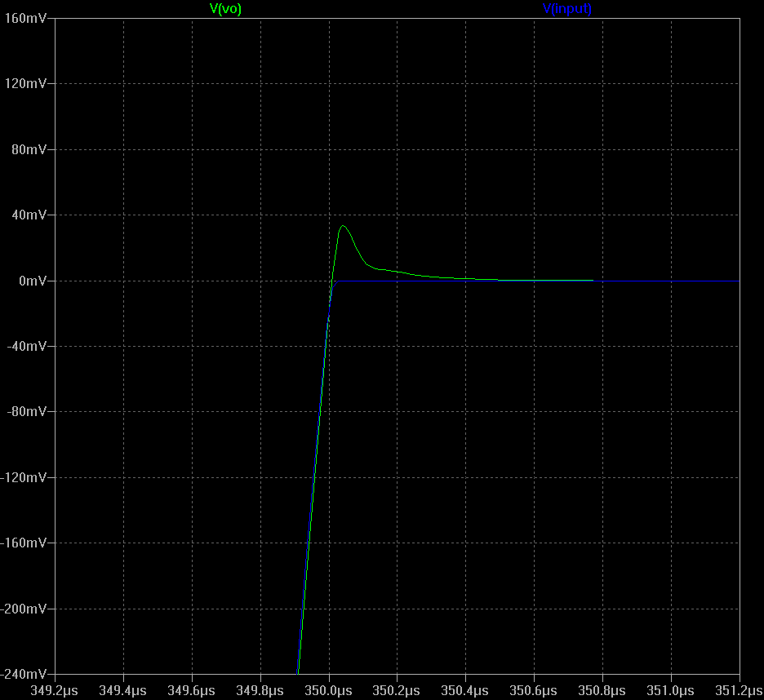This screenshot has width=764, height=700.
Task: Click the 350.8µs time axis label
Action: [x=602, y=691]
